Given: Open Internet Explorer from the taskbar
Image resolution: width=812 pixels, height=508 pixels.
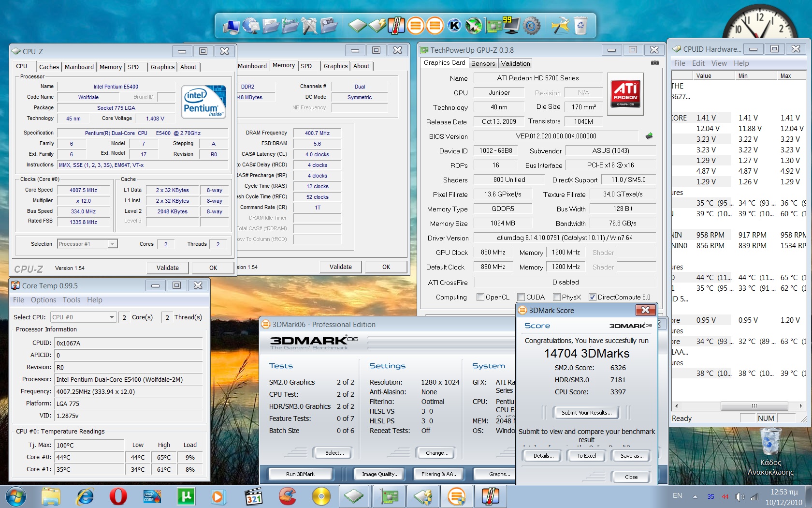Looking at the screenshot, I should tap(85, 496).
